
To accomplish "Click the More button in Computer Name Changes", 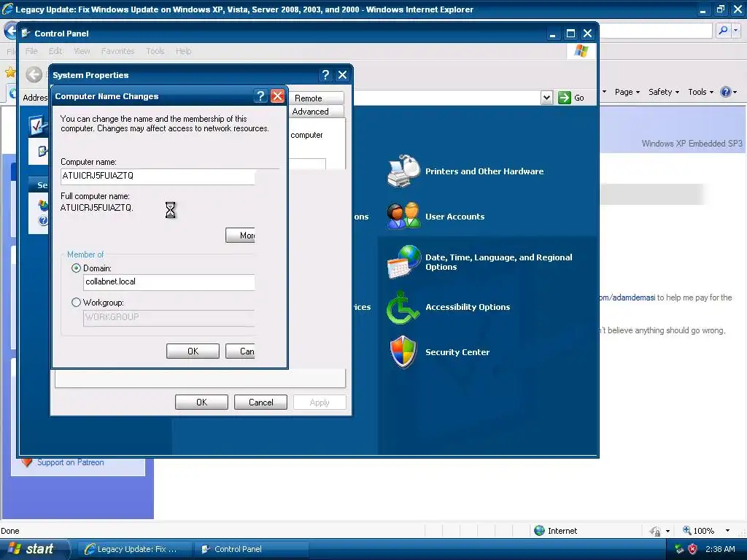I will pyautogui.click(x=240, y=235).
